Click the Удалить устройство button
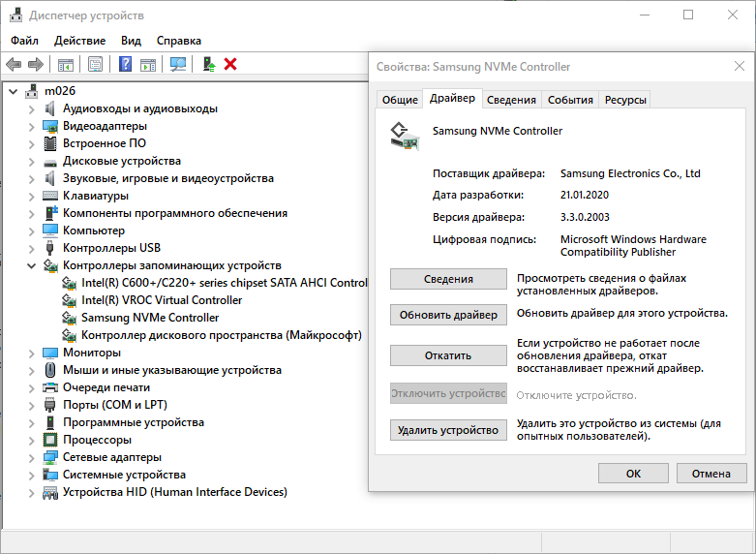This screenshot has width=756, height=554. pos(448,430)
